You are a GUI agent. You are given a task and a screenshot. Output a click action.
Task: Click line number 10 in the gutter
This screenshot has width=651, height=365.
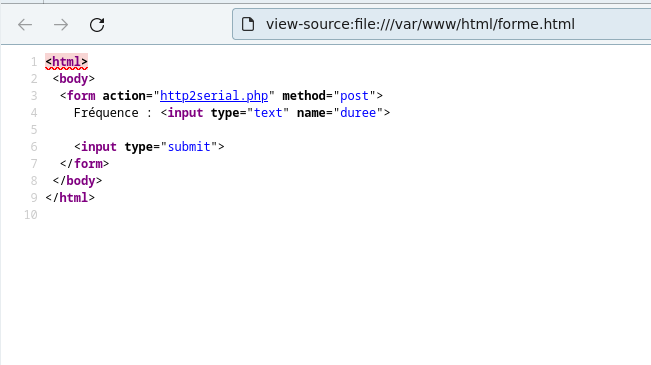point(31,215)
